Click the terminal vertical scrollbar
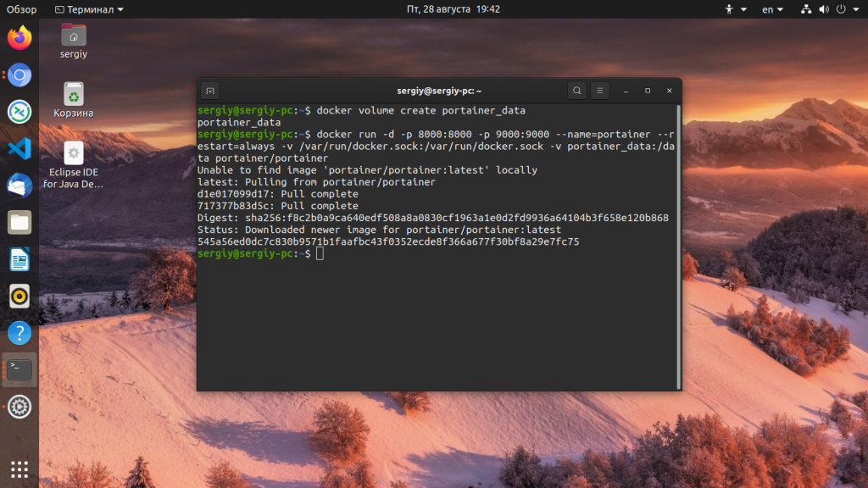 (678, 247)
